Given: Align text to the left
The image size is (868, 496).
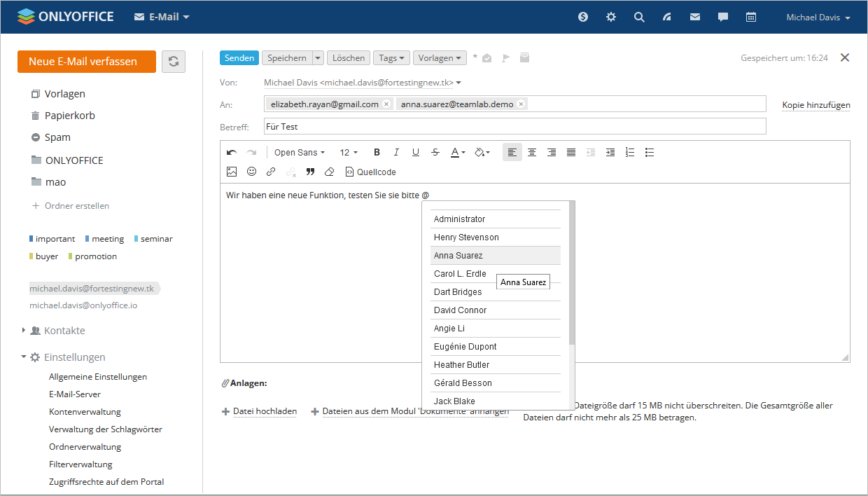Looking at the screenshot, I should (512, 153).
